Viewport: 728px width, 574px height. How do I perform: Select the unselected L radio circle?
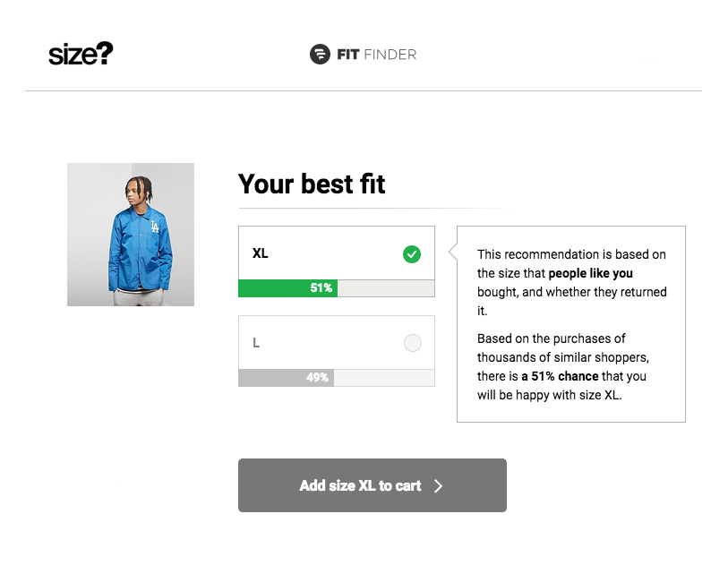pos(412,343)
